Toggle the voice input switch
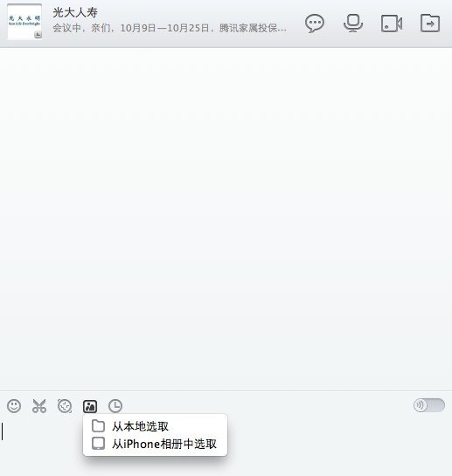This screenshot has width=452, height=476. pos(429,405)
